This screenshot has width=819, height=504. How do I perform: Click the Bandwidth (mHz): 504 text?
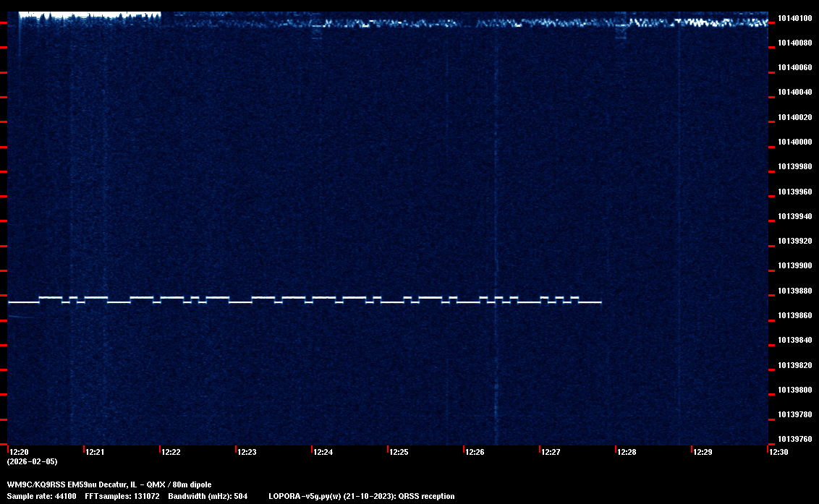pos(208,496)
